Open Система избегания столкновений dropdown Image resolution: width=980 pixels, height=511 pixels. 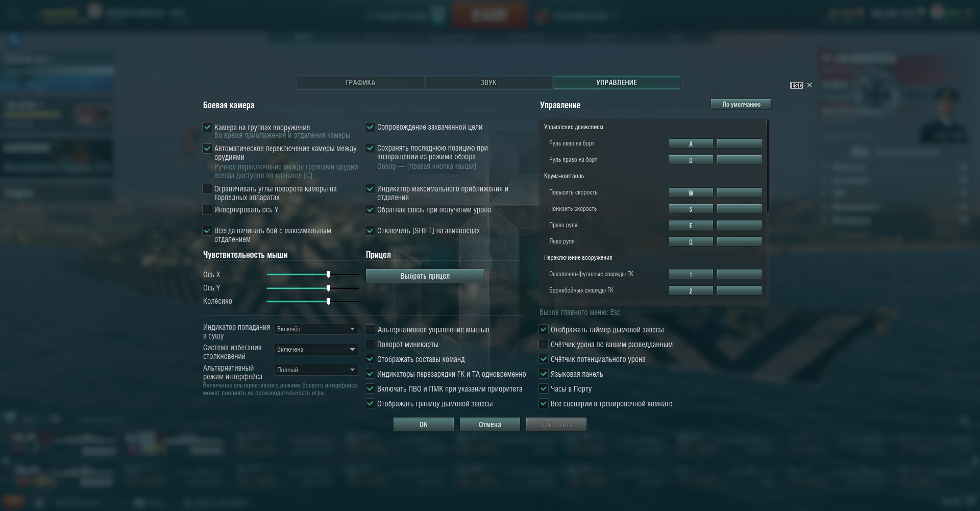pyautogui.click(x=316, y=350)
